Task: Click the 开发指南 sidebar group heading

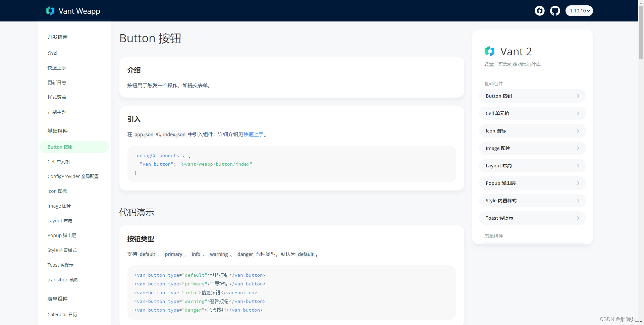Action: tap(57, 37)
